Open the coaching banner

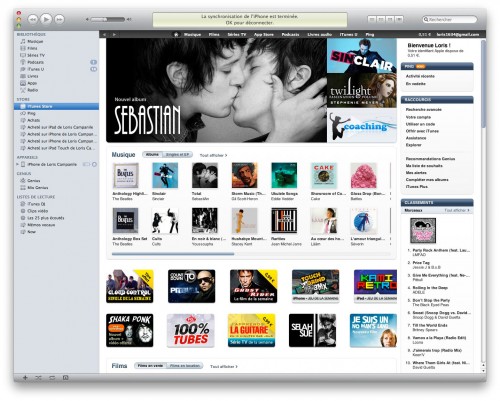point(362,125)
